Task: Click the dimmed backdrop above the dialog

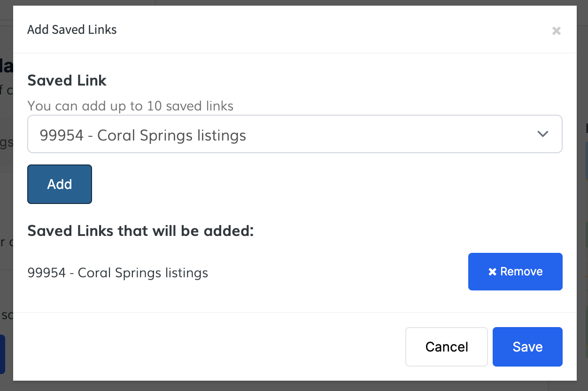Action: click(x=329, y=2)
